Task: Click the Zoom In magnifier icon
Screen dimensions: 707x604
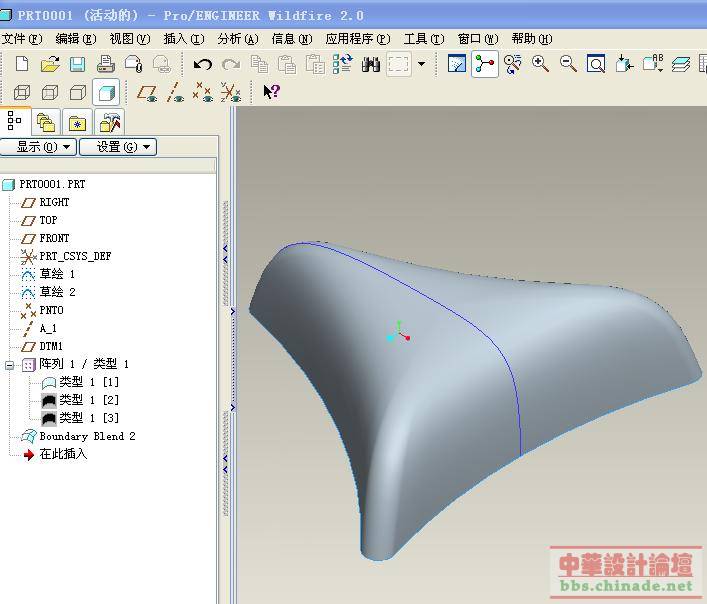Action: (x=541, y=64)
